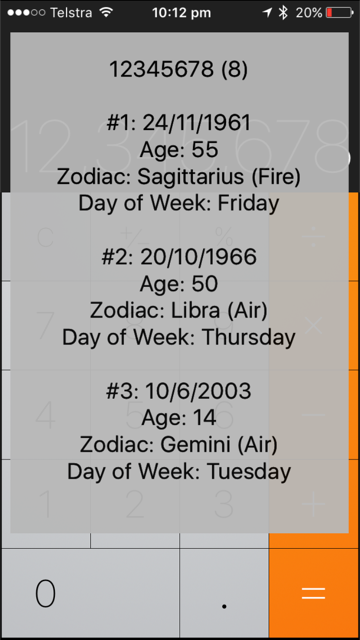Tap the 7 digit key
Viewport: 360px width, 640px height.
[45, 325]
